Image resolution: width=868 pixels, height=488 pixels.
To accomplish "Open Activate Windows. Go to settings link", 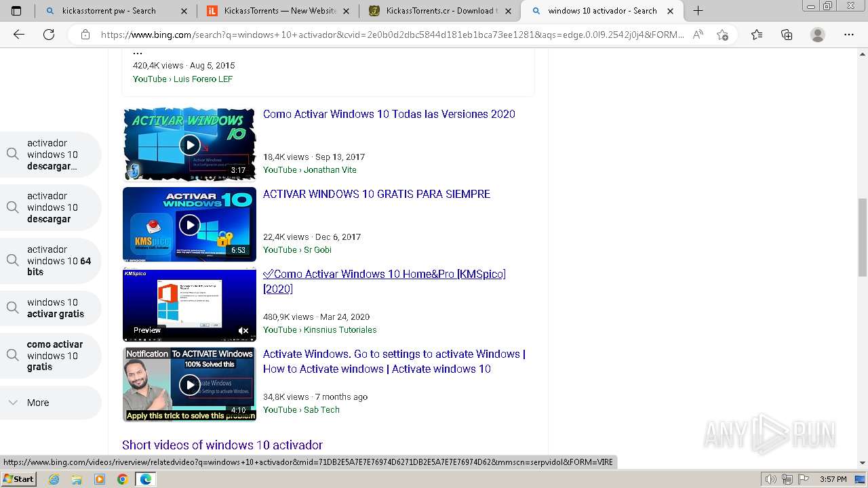I will click(394, 361).
